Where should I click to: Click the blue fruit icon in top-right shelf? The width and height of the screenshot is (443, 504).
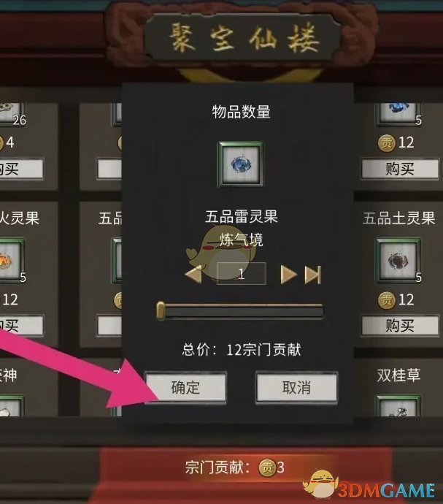(398, 112)
